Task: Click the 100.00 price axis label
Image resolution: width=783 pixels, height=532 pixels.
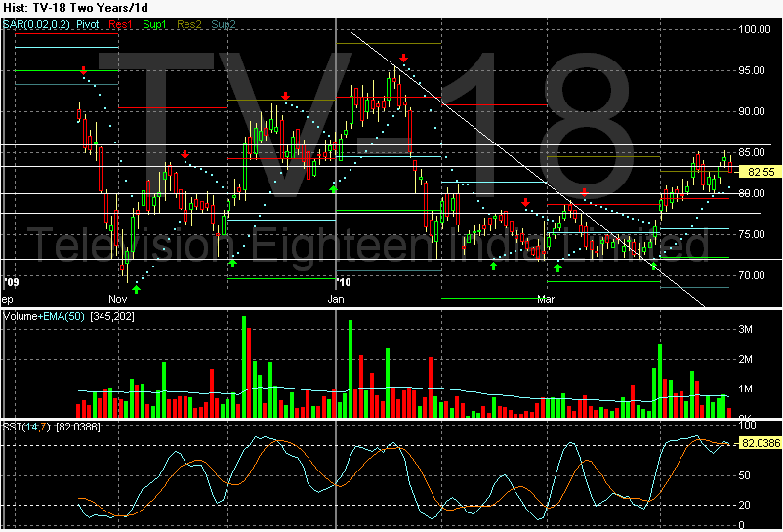Action: click(755, 29)
